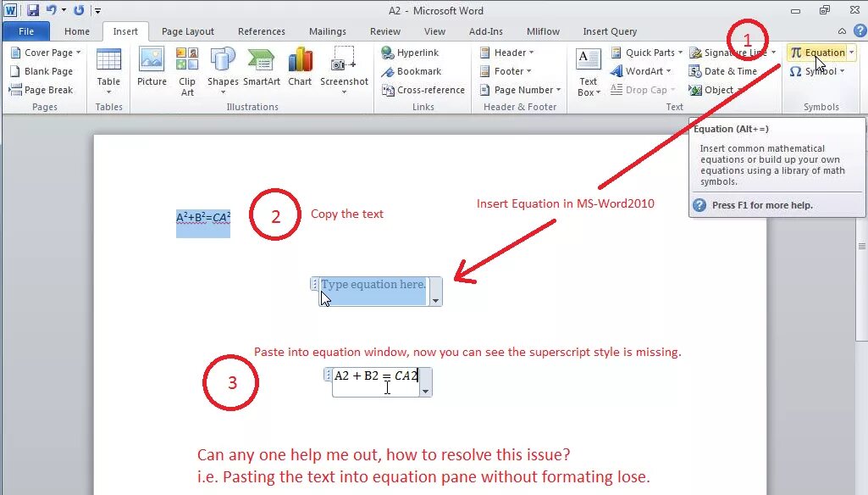Image resolution: width=868 pixels, height=495 pixels.
Task: Click the vertical scrollbar split handle
Action: click(x=862, y=246)
